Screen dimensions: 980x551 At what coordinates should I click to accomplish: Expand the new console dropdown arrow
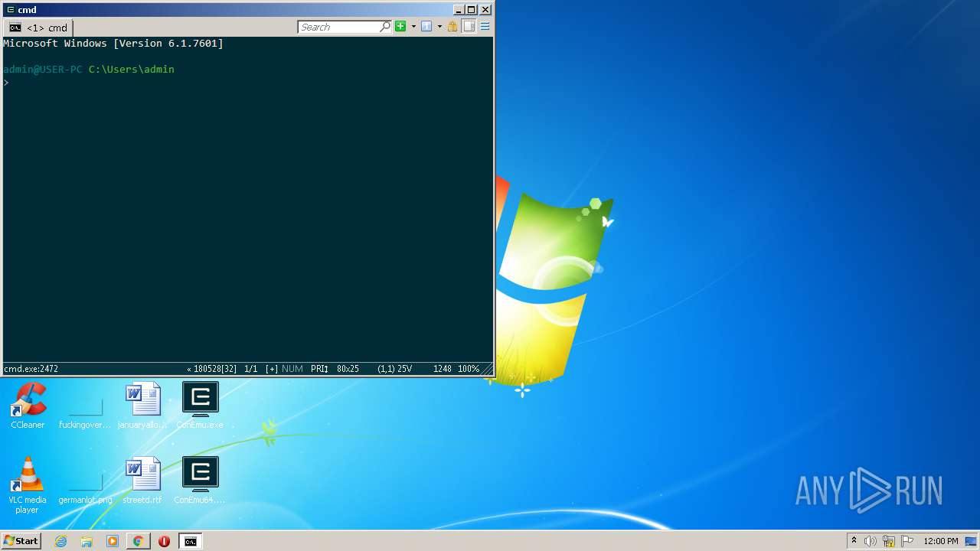click(413, 26)
